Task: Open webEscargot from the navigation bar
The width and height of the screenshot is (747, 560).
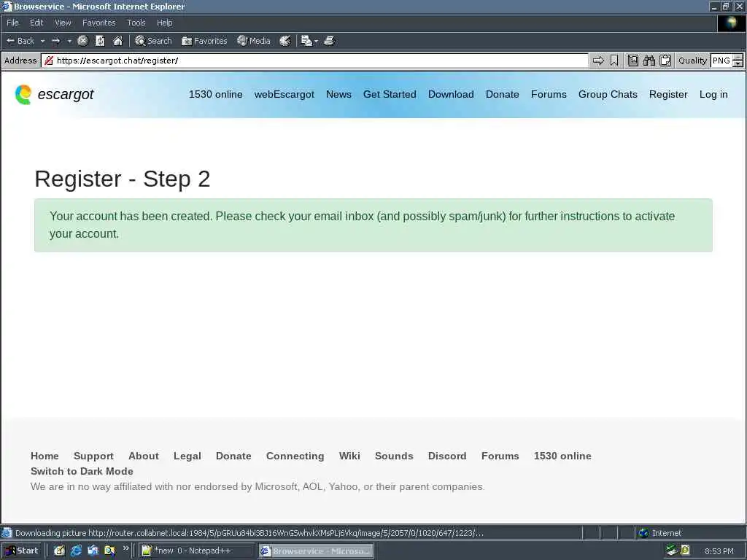Action: pyautogui.click(x=284, y=94)
